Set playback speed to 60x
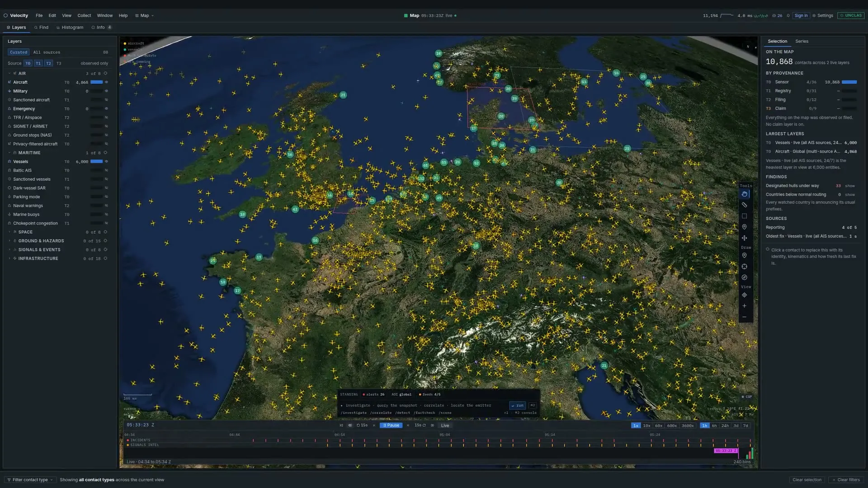This screenshot has width=868, height=488. [659, 426]
